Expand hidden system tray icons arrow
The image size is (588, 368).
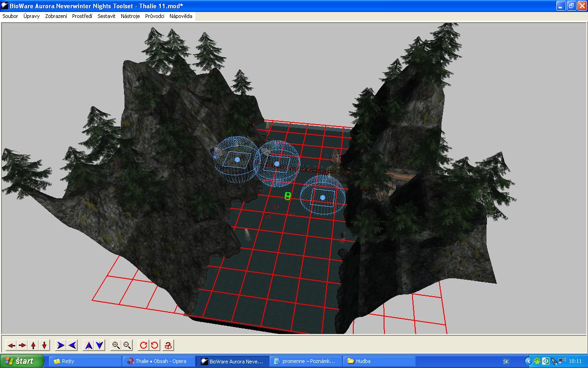528,361
